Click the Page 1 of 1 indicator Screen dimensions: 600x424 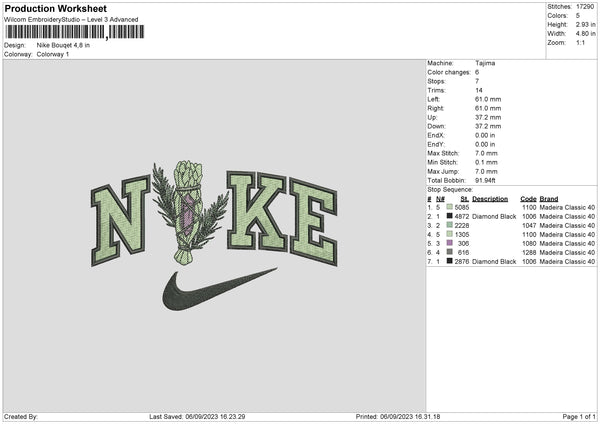pos(579,417)
